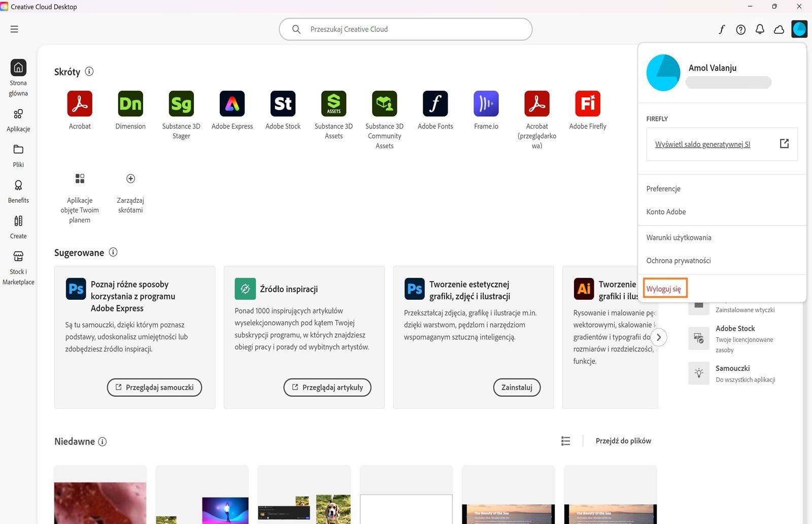Open cloud sync status icon

[779, 29]
